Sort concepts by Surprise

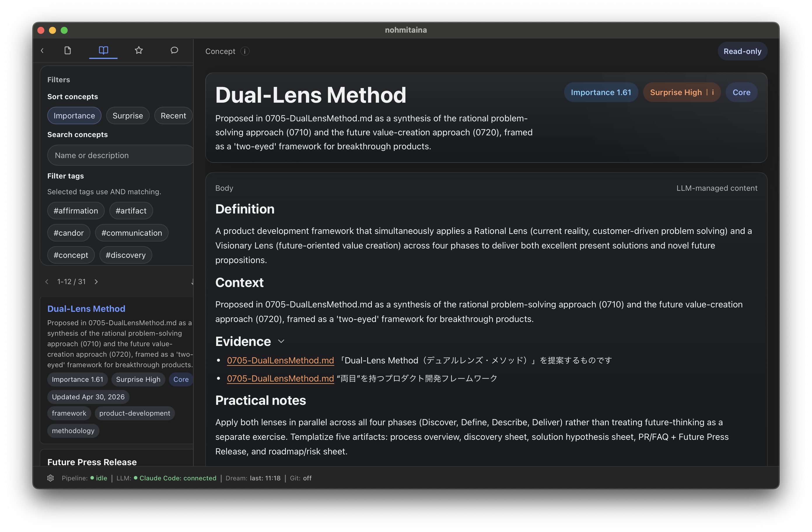tap(127, 116)
